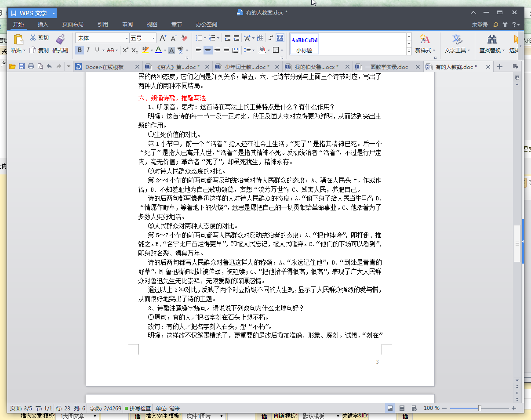Select the 小标题 style preset
This screenshot has height=420, width=531.
pyautogui.click(x=304, y=44)
